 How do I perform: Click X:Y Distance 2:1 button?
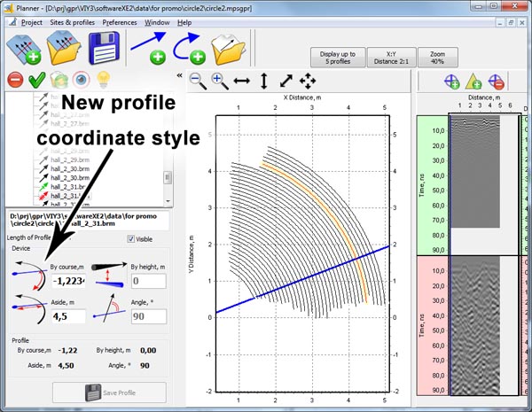tap(391, 58)
